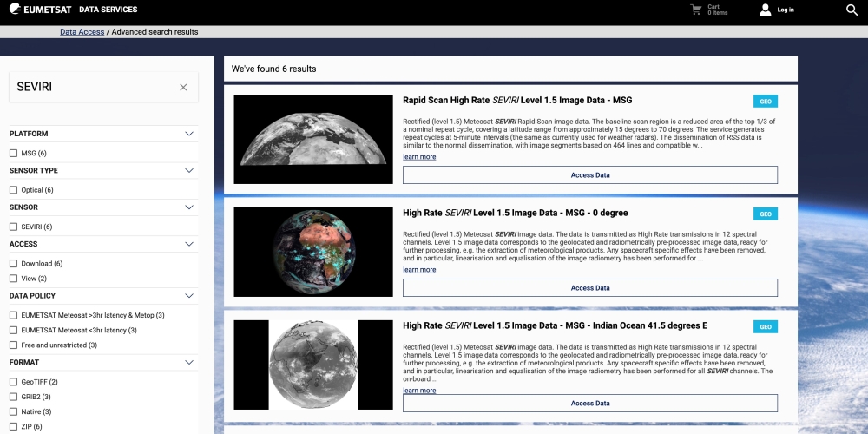868x434 pixels.
Task: Clear the SEVIRI search text
Action: [183, 87]
